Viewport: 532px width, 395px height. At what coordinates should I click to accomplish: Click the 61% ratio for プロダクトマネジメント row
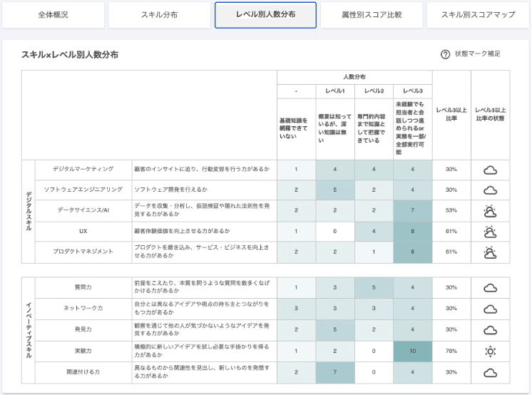click(x=451, y=252)
